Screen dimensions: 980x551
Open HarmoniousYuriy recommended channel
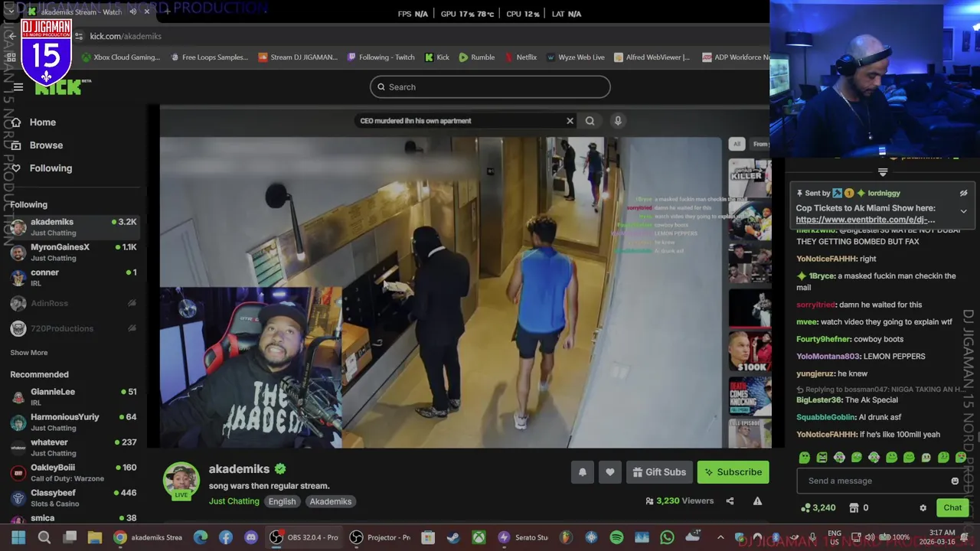coord(73,422)
